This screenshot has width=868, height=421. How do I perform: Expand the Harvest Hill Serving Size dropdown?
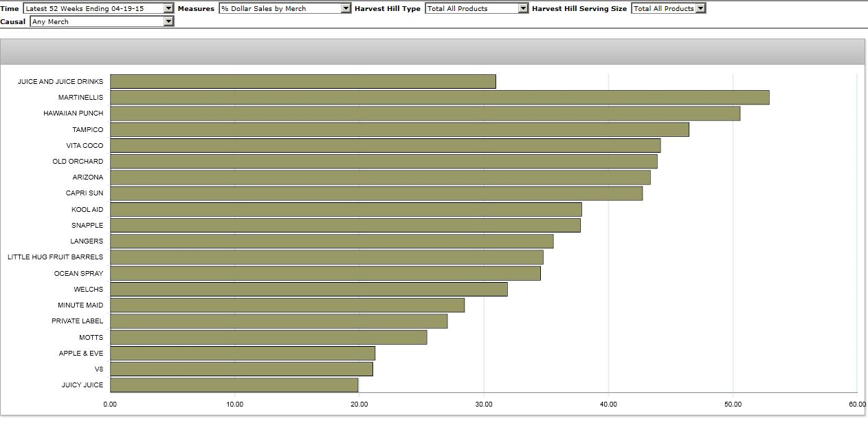668,8
